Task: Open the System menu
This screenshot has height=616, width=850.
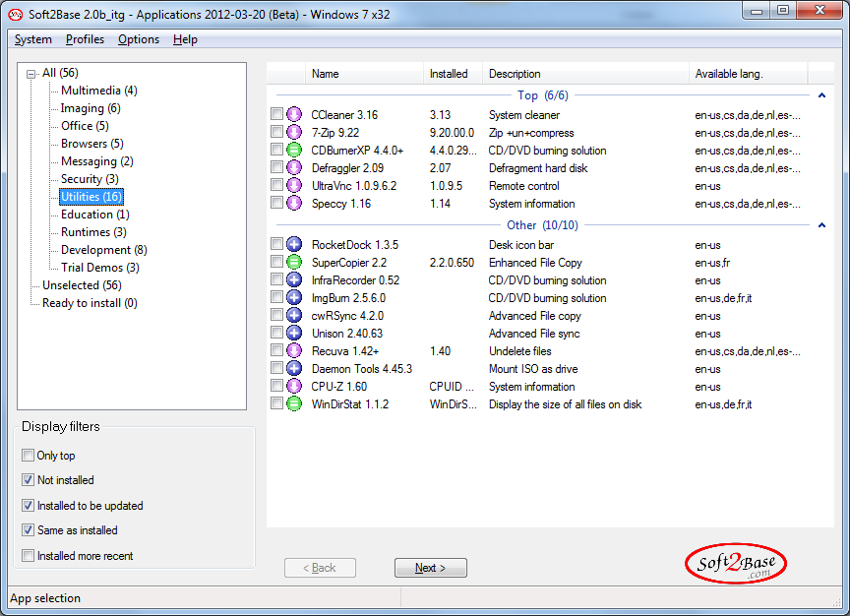Action: coord(33,39)
